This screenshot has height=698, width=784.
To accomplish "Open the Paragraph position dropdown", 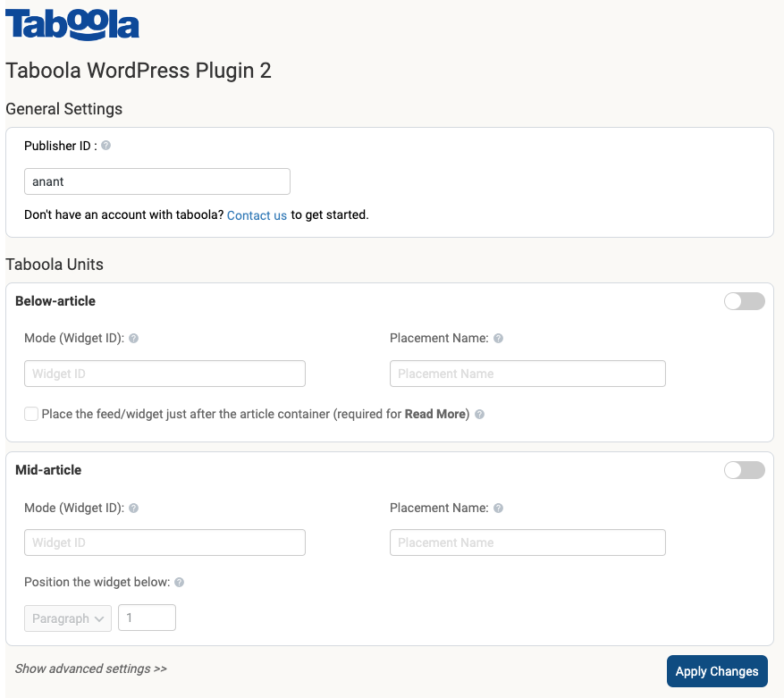I will click(68, 618).
